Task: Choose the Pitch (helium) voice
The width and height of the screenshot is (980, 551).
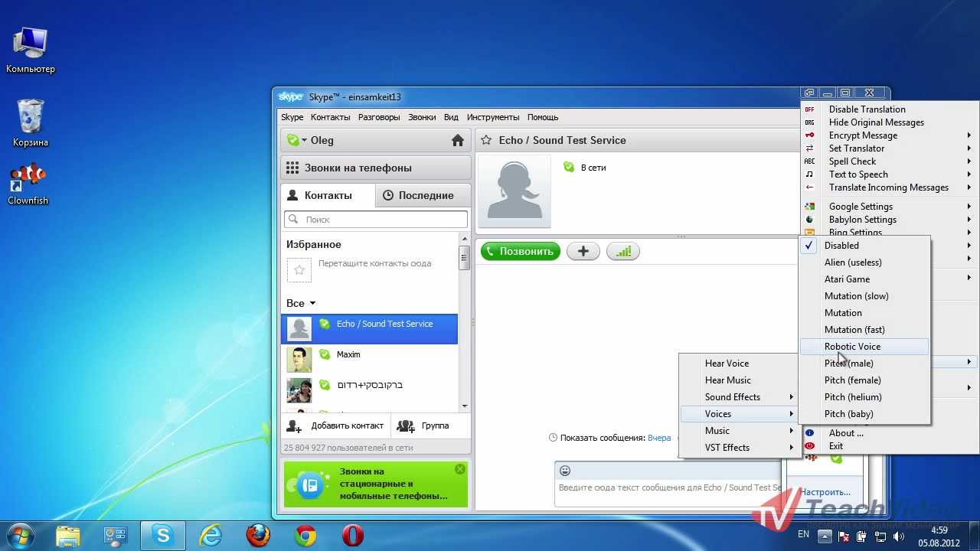Action: pyautogui.click(x=865, y=397)
